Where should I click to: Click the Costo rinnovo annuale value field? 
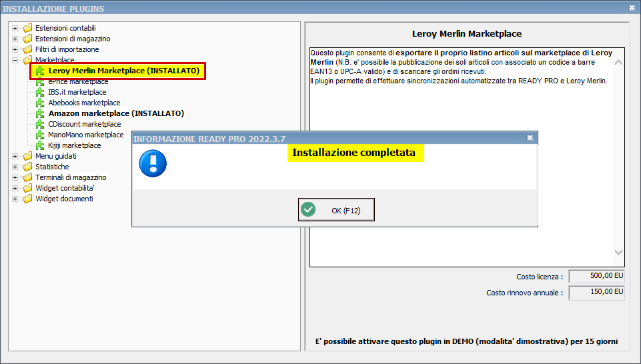(596, 293)
